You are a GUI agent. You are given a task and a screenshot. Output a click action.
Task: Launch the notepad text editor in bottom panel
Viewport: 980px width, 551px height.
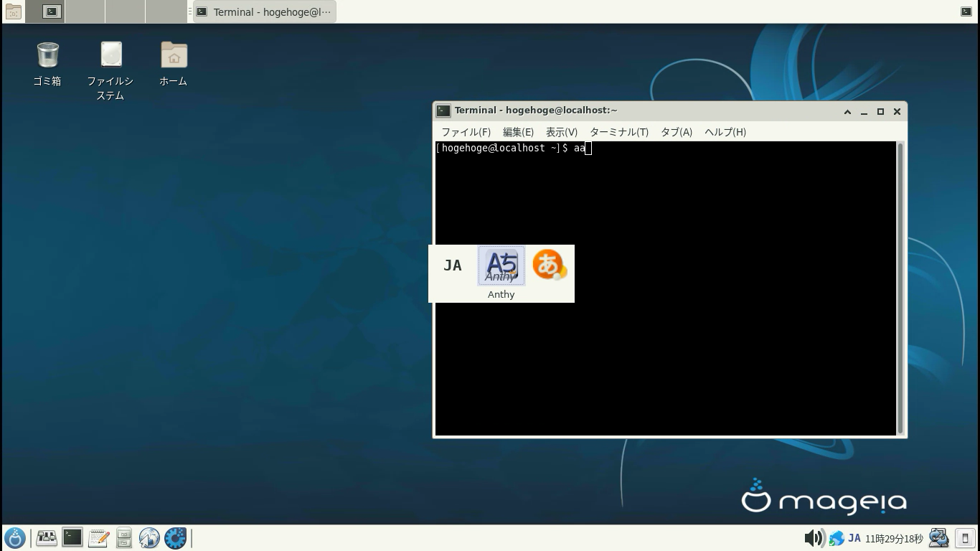coord(98,537)
